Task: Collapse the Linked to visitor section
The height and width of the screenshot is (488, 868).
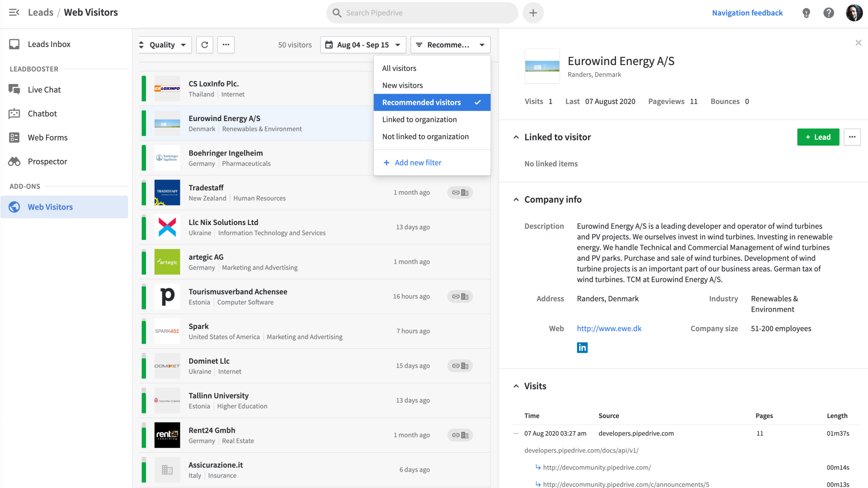Action: pos(516,137)
